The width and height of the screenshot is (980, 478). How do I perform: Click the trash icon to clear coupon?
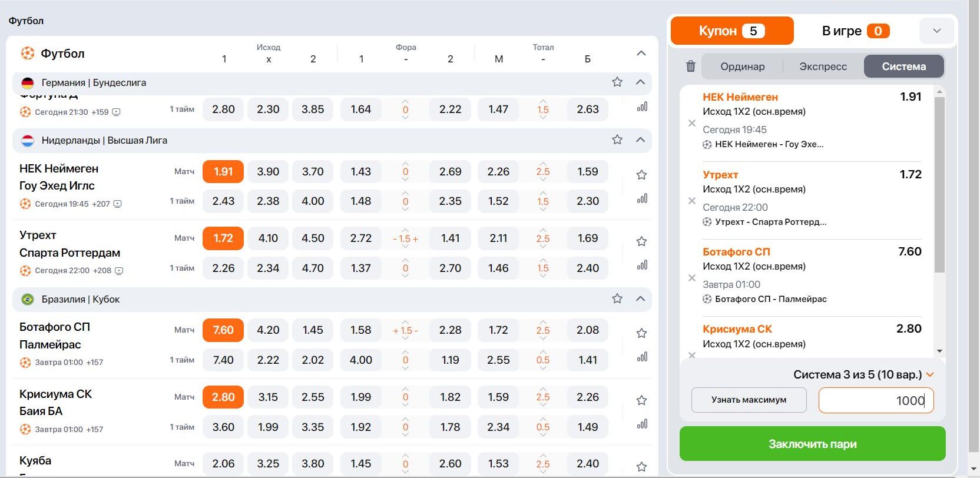691,67
